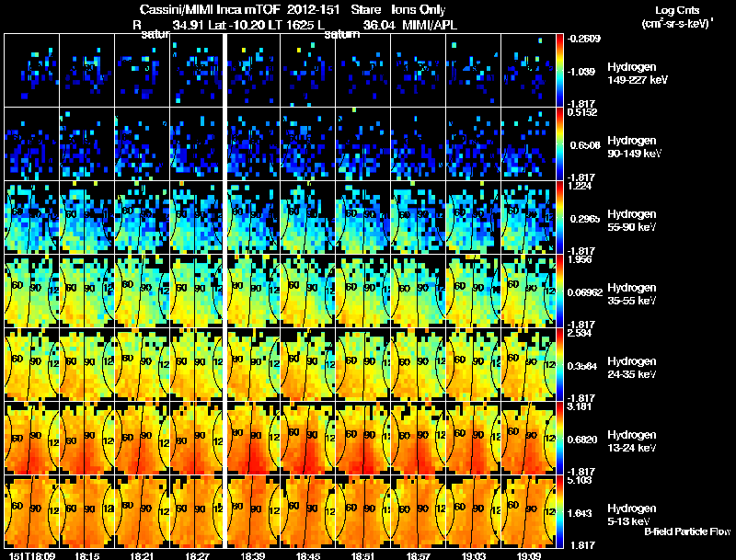
Task: Click the color scale bar for 35-55 keV row
Action: pyautogui.click(x=559, y=291)
